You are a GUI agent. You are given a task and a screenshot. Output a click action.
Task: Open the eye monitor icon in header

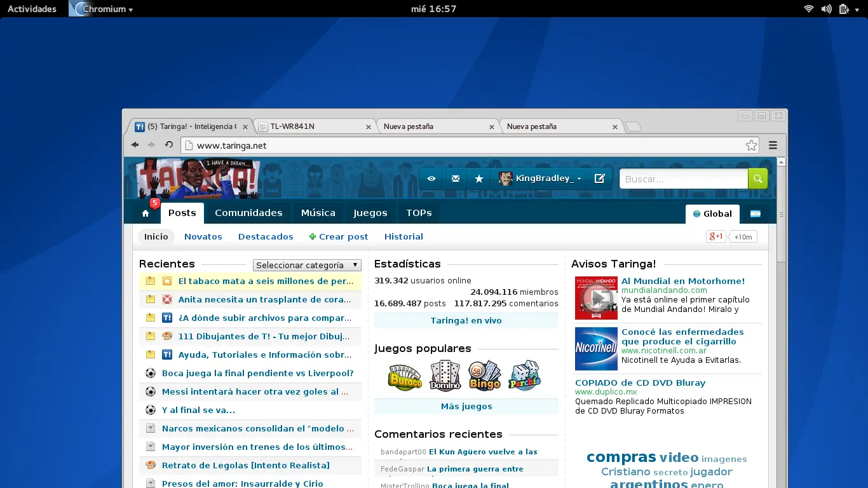pos(431,179)
